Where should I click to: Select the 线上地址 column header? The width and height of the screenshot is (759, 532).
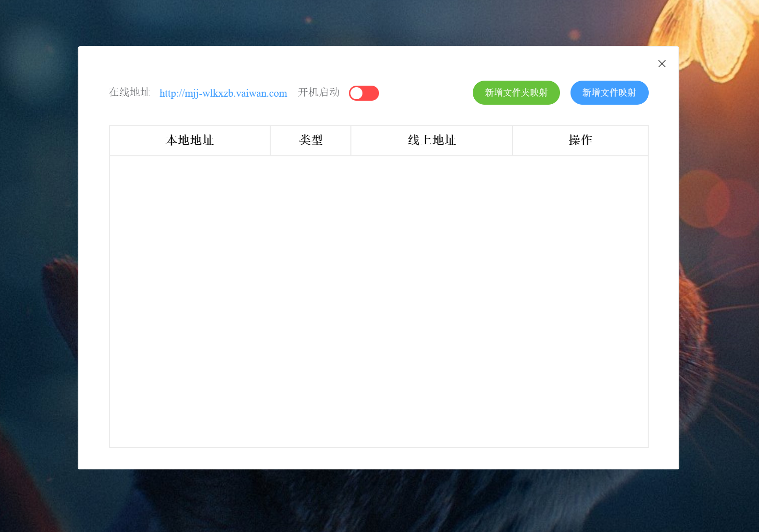click(x=432, y=140)
